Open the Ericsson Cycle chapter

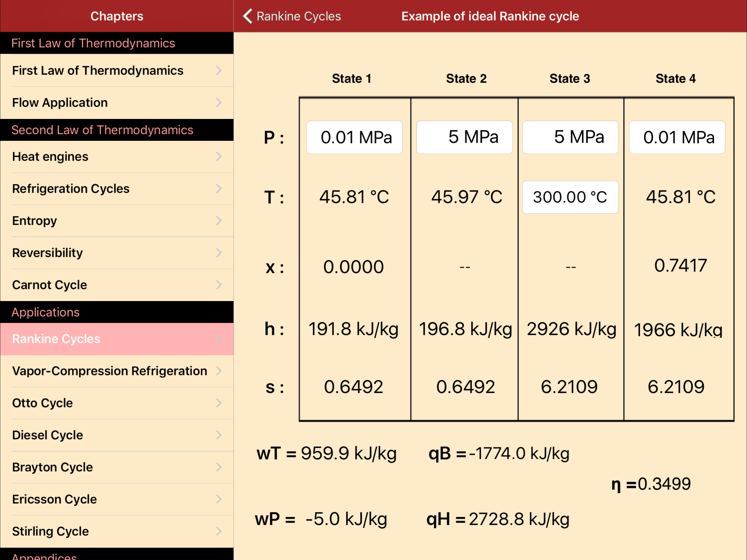point(54,499)
